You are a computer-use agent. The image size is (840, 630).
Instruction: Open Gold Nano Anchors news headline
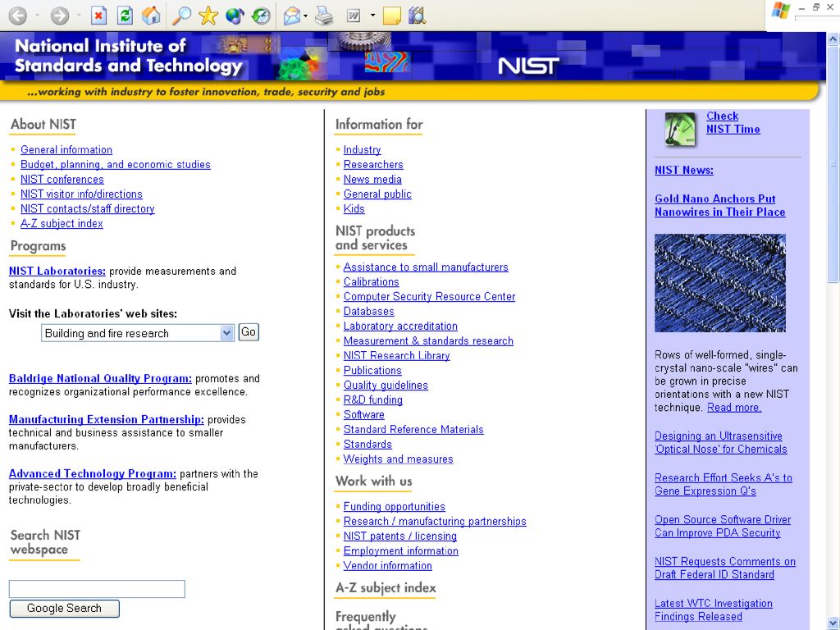coord(720,205)
